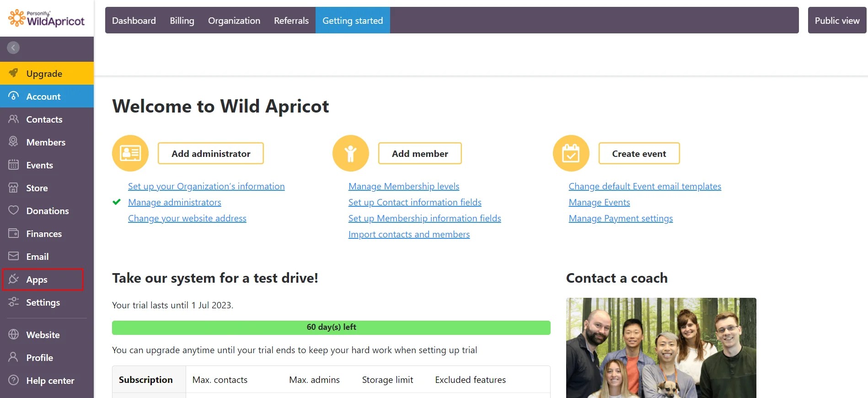The height and width of the screenshot is (398, 868).
Task: Click the coach team photo
Action: click(x=661, y=348)
